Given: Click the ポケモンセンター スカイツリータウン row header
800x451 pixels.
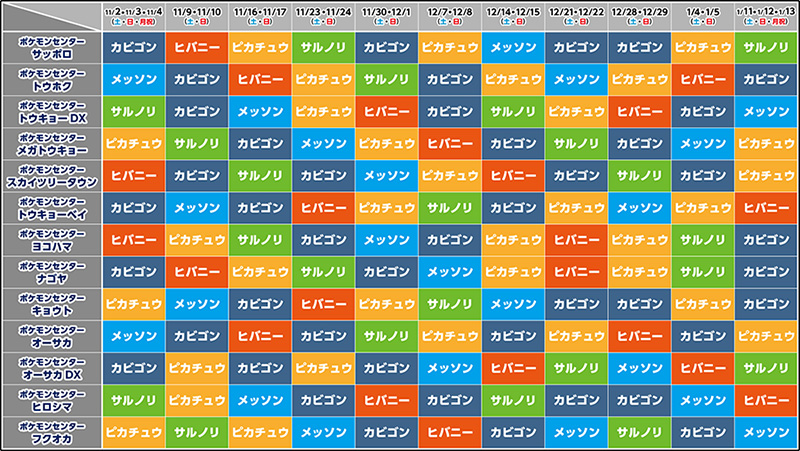Looking at the screenshot, I should click(x=52, y=176).
